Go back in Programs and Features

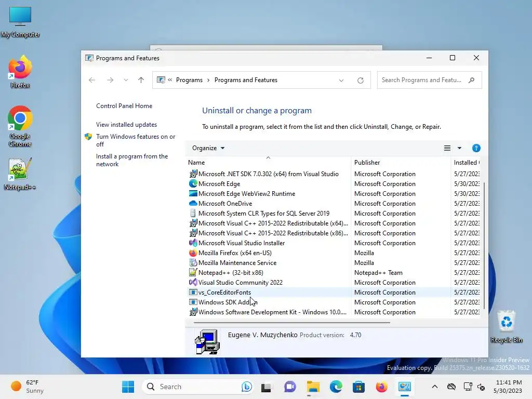click(92, 80)
